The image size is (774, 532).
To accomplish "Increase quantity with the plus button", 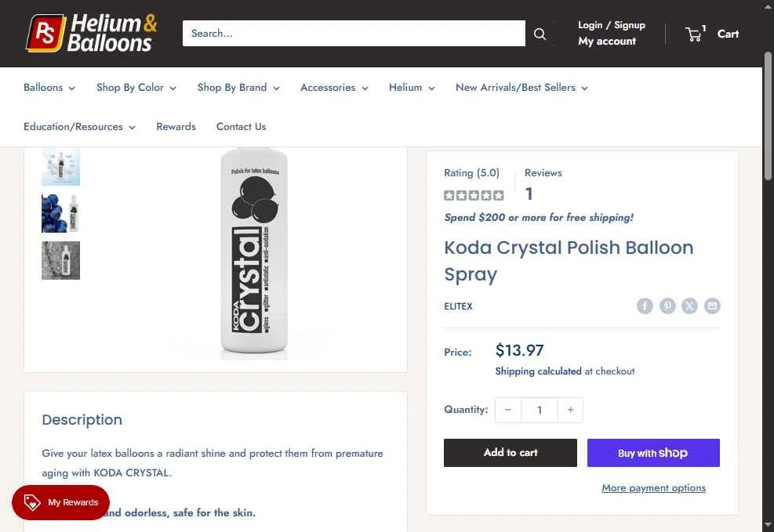I will (x=570, y=410).
